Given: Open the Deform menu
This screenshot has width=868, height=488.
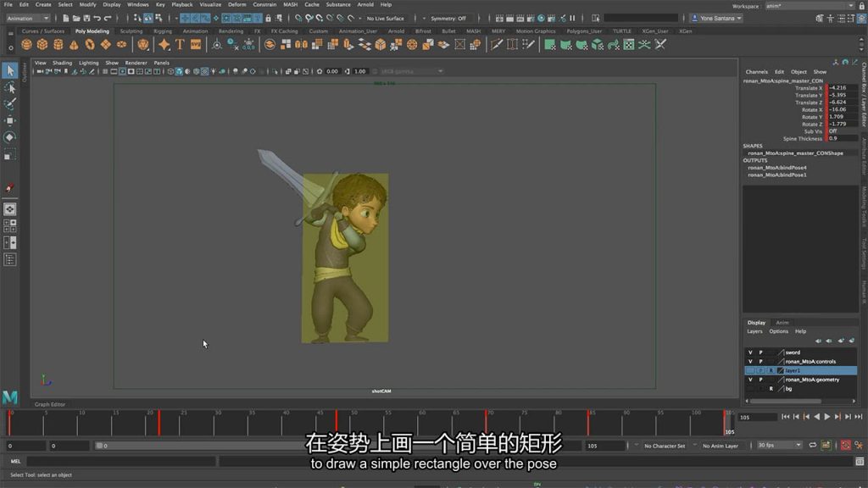Looking at the screenshot, I should pyautogui.click(x=237, y=4).
